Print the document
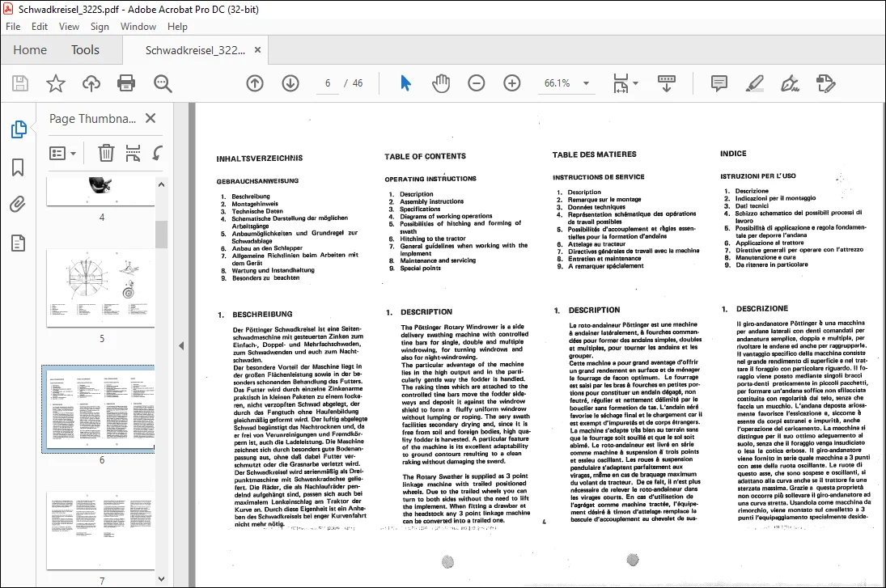Viewport: 886px width, 588px height. (x=126, y=83)
